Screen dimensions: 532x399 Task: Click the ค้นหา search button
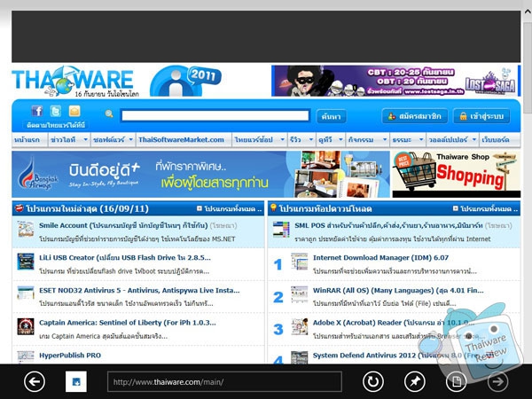click(x=331, y=116)
